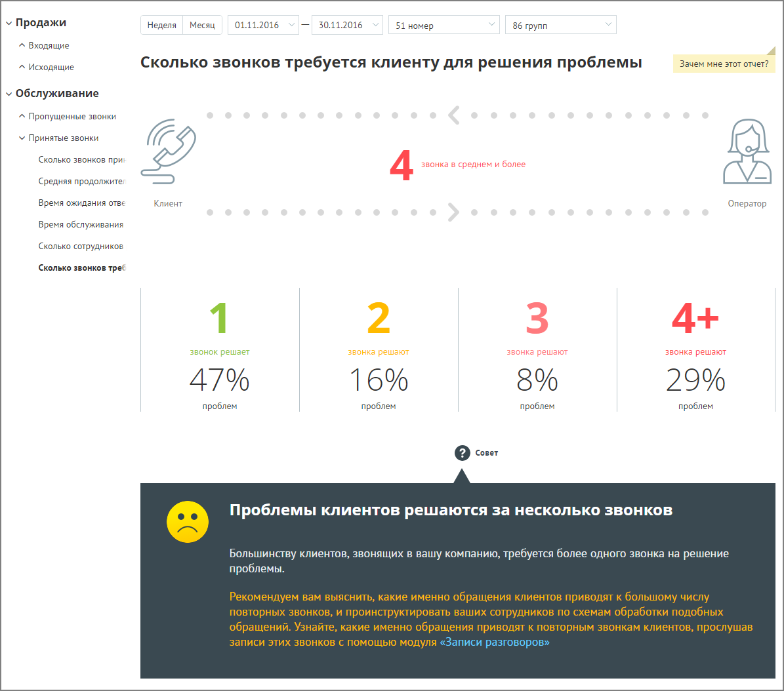The image size is (784, 691).
Task: Click the sad yellow smiley face
Action: point(188,522)
